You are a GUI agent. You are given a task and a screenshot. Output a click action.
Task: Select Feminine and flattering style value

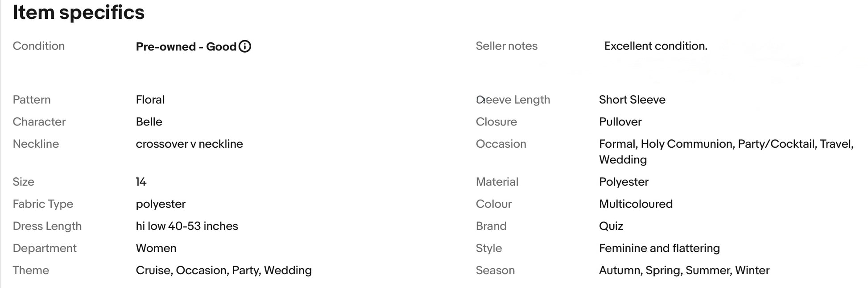[x=659, y=248]
